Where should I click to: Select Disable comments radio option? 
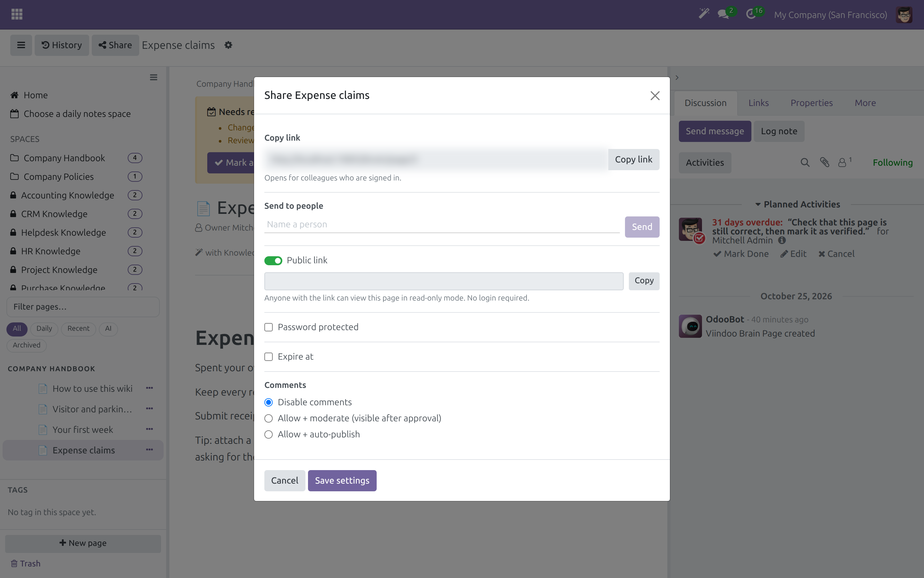pyautogui.click(x=269, y=402)
